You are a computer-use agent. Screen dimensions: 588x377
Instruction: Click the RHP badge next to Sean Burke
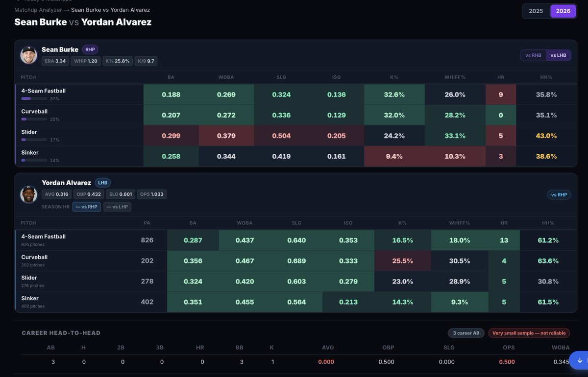(90, 49)
